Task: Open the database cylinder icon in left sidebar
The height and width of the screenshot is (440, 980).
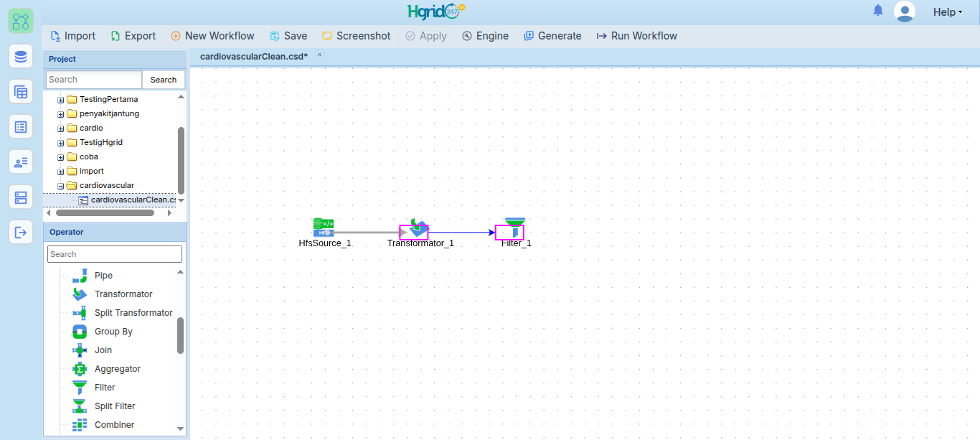Action: point(21,56)
